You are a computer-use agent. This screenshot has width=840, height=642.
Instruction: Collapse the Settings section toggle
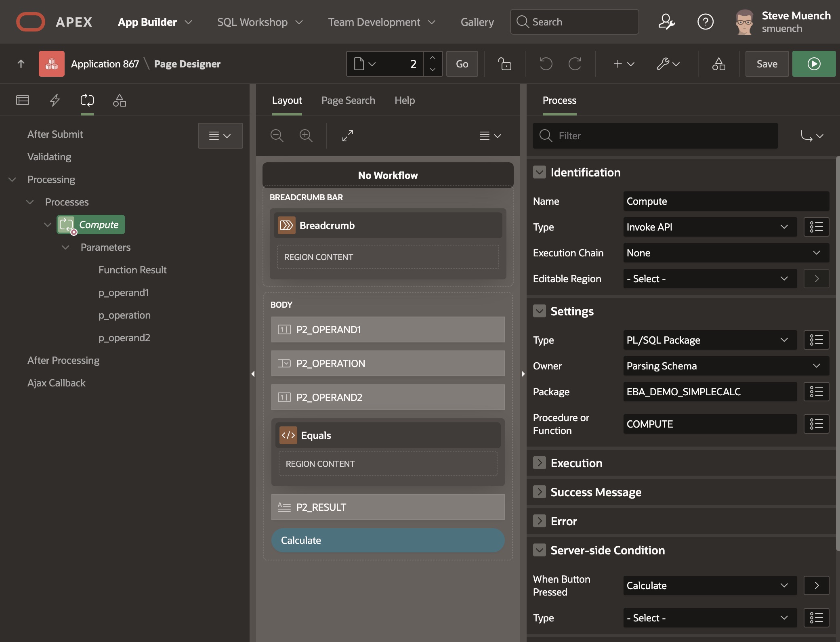tap(540, 311)
